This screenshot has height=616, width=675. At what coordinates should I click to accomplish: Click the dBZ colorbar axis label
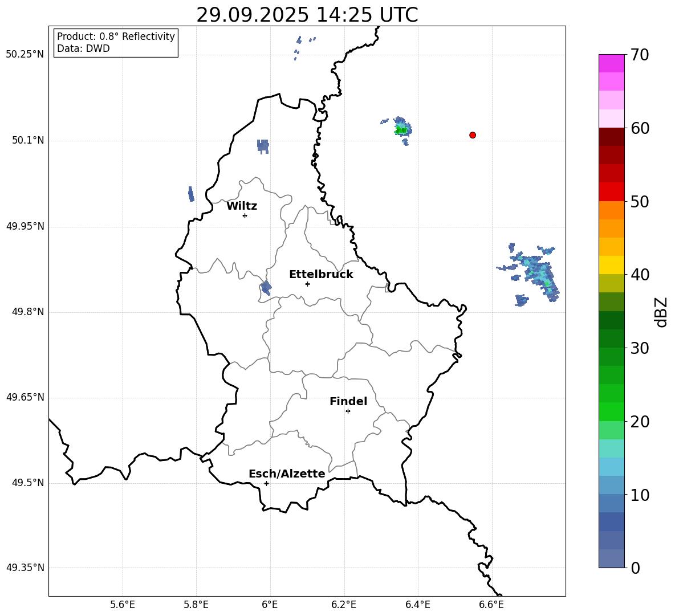point(662,312)
